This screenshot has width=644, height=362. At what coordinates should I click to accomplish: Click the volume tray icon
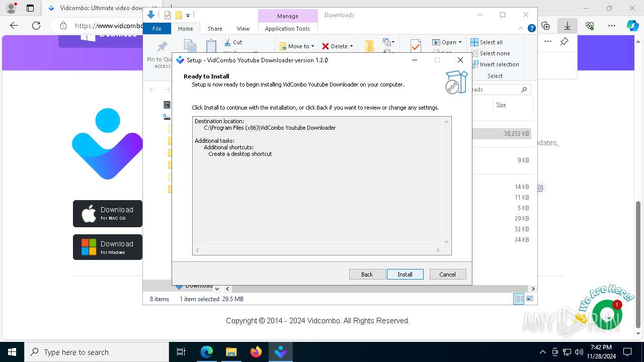[579, 352]
